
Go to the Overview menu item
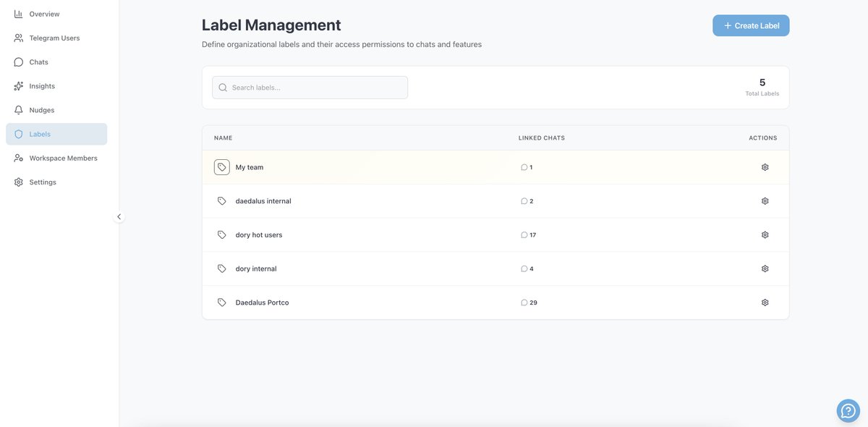click(56, 14)
